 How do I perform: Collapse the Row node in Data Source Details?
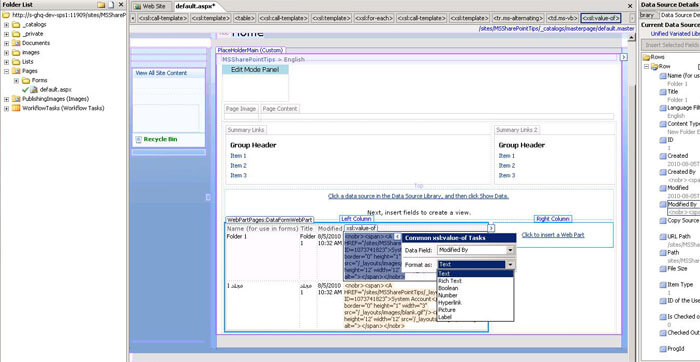(x=646, y=66)
